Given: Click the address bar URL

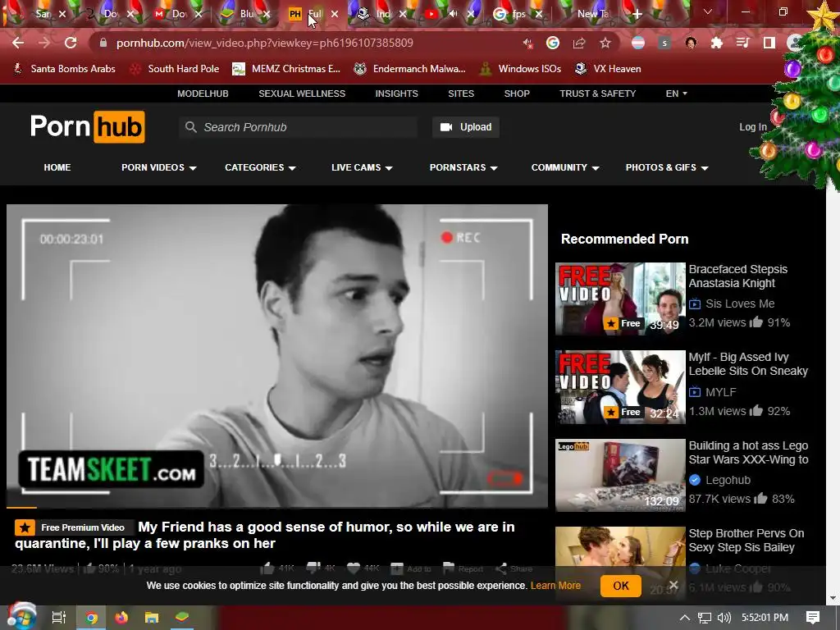Looking at the screenshot, I should tap(265, 43).
